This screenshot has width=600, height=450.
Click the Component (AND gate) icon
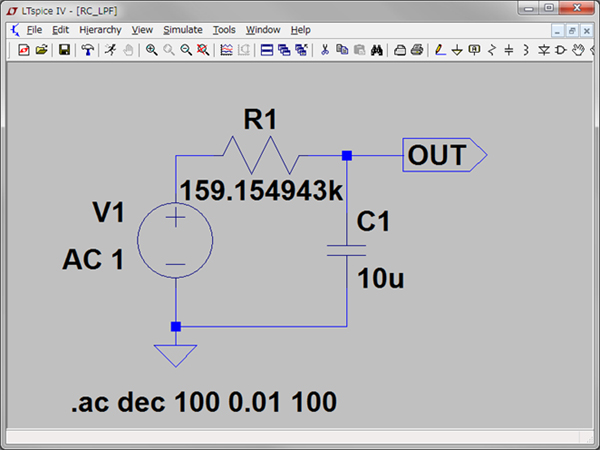tap(559, 50)
